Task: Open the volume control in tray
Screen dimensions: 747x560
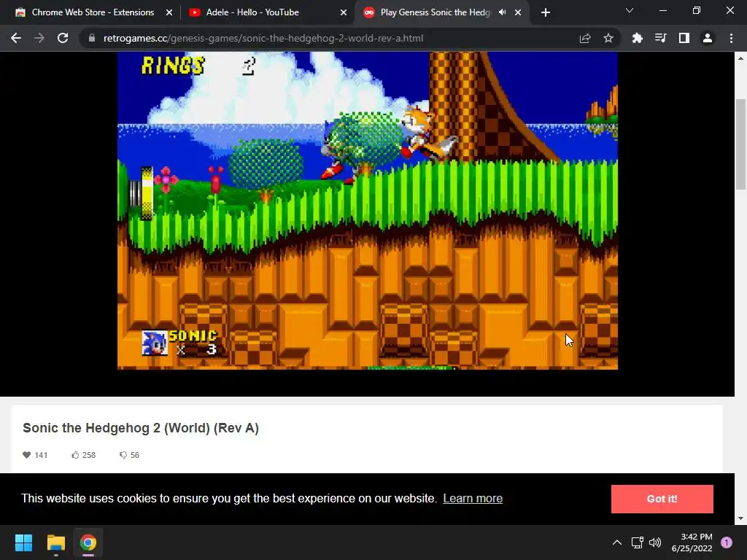Action: click(x=655, y=542)
